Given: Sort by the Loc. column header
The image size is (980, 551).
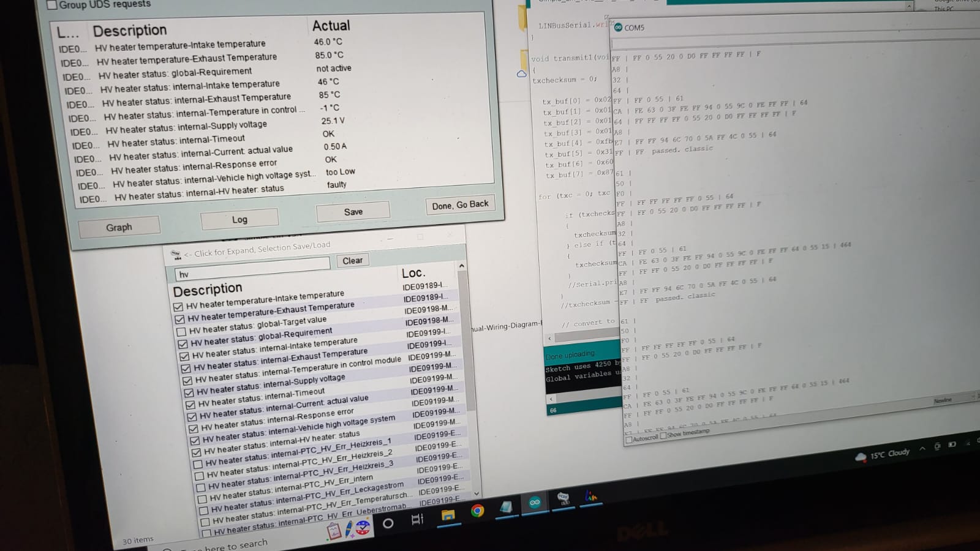Looking at the screenshot, I should [413, 273].
